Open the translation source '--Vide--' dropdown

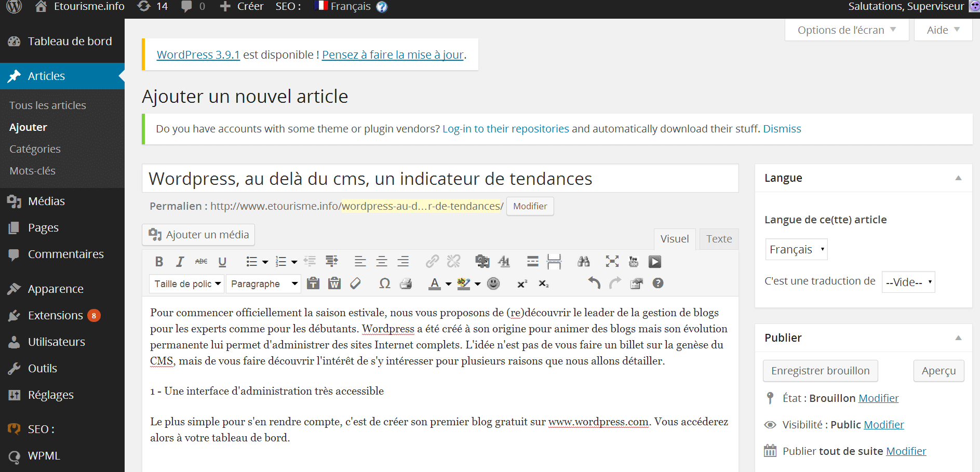(x=908, y=282)
